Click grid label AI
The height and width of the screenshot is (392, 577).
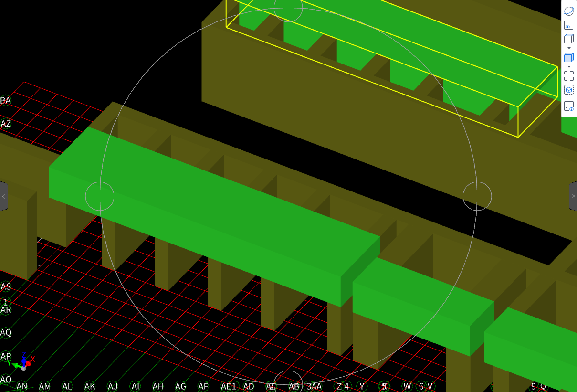tap(136, 386)
